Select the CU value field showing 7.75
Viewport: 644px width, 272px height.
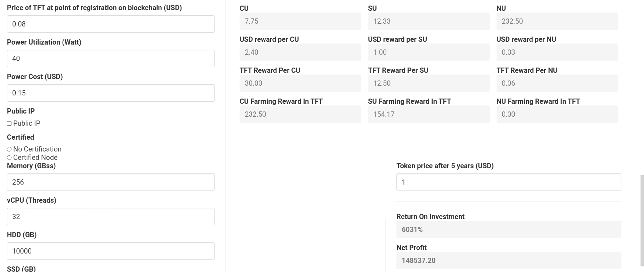[x=300, y=21]
